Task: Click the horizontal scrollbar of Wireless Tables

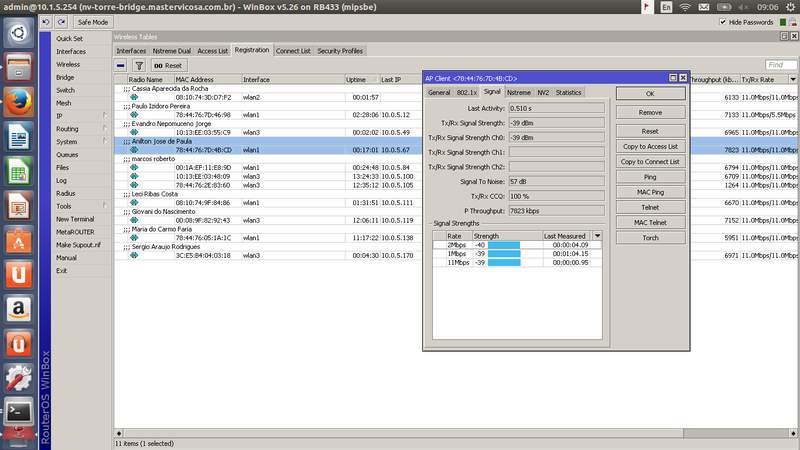Action: 403,433
